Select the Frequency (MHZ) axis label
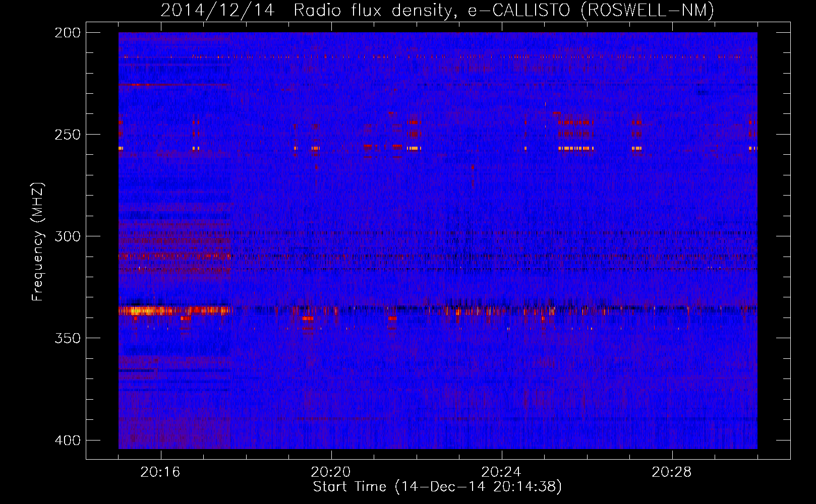 [x=38, y=242]
